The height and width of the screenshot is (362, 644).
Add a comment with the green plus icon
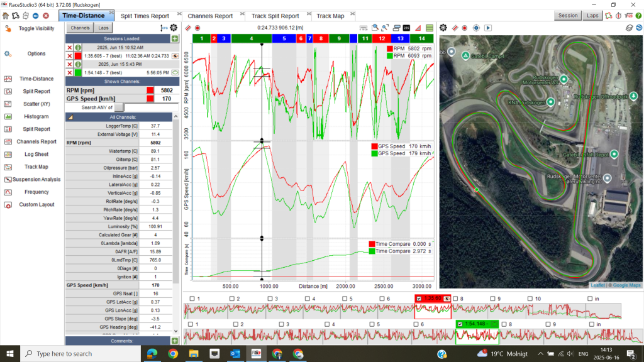click(175, 341)
